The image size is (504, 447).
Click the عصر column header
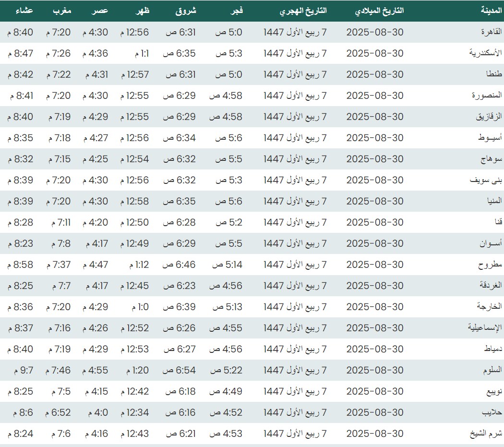tap(100, 11)
